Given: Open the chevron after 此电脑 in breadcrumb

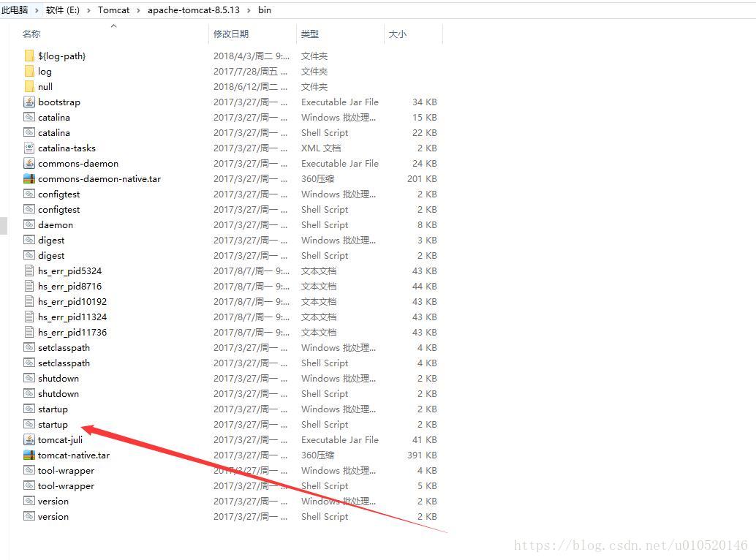Looking at the screenshot, I should tap(37, 10).
